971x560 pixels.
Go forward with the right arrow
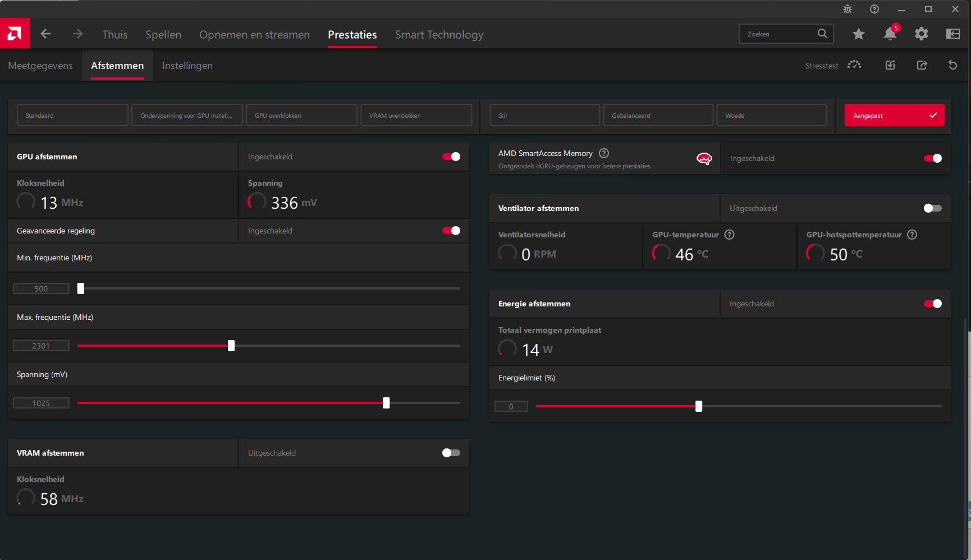click(77, 34)
